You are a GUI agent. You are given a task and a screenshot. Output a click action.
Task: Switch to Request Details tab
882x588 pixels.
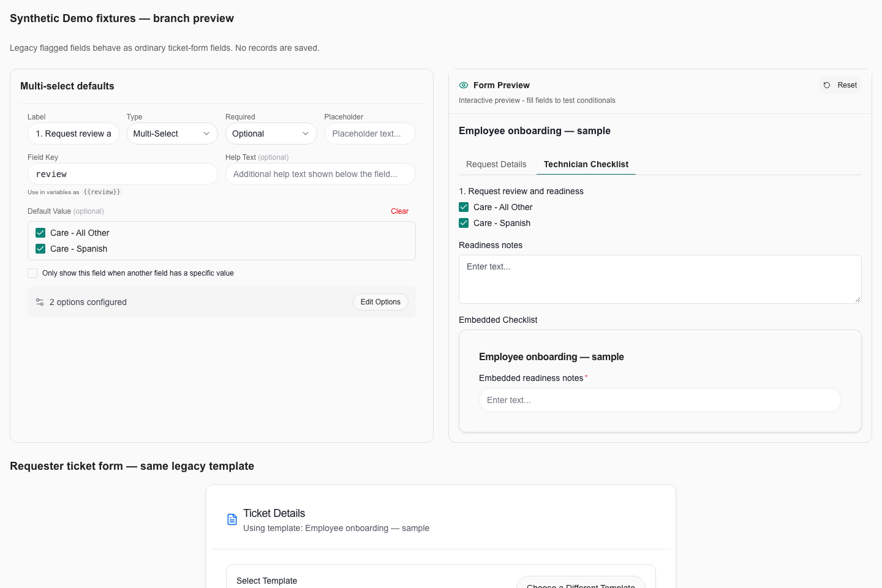click(x=496, y=164)
